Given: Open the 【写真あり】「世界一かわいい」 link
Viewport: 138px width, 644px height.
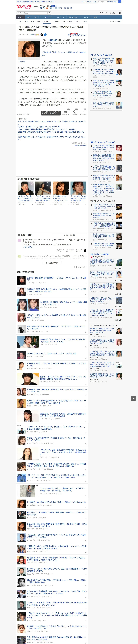Looking at the screenshot, I should [63, 54].
